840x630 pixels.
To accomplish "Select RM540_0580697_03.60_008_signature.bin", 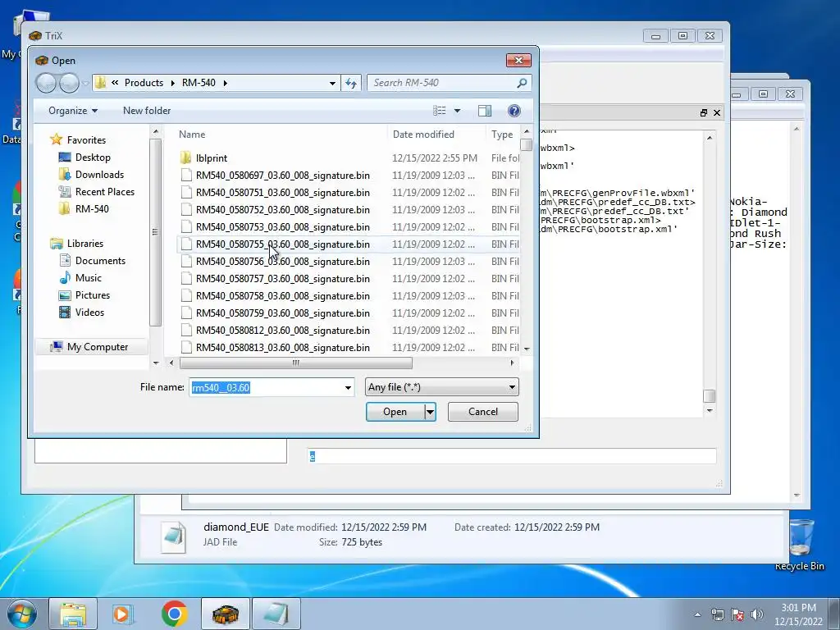I will [282, 176].
